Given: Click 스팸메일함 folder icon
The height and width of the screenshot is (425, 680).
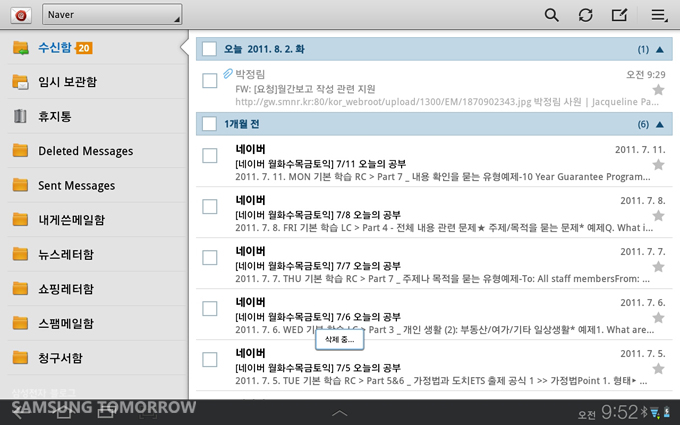Looking at the screenshot, I should pos(20,323).
